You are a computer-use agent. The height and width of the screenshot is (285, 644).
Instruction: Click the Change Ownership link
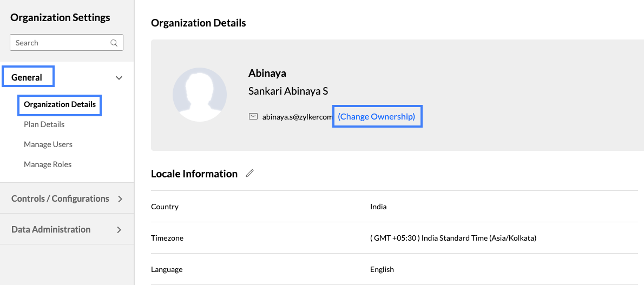377,116
